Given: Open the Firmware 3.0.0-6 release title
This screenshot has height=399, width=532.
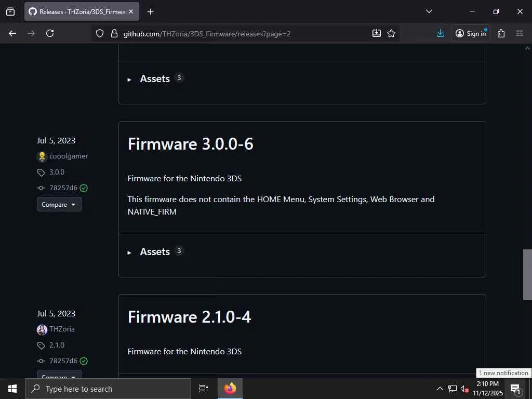Looking at the screenshot, I should point(190,144).
